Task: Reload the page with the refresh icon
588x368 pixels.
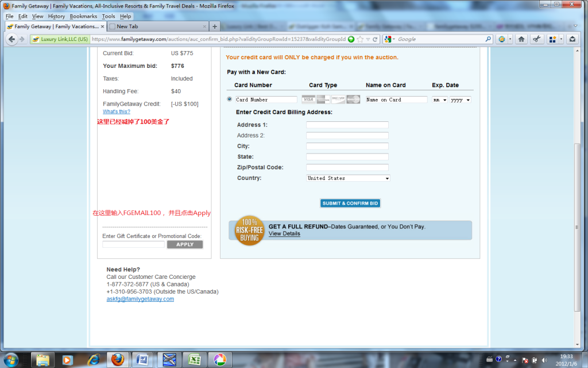Action: tap(375, 39)
